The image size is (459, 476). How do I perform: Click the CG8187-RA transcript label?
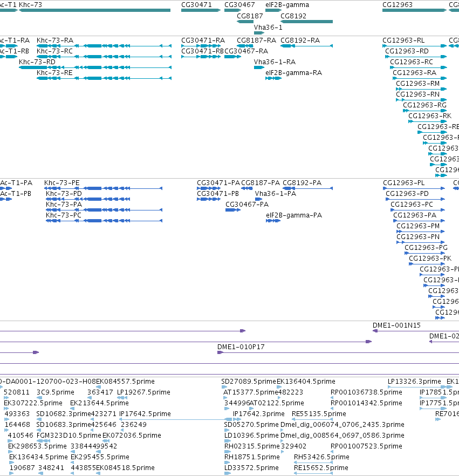256,40
